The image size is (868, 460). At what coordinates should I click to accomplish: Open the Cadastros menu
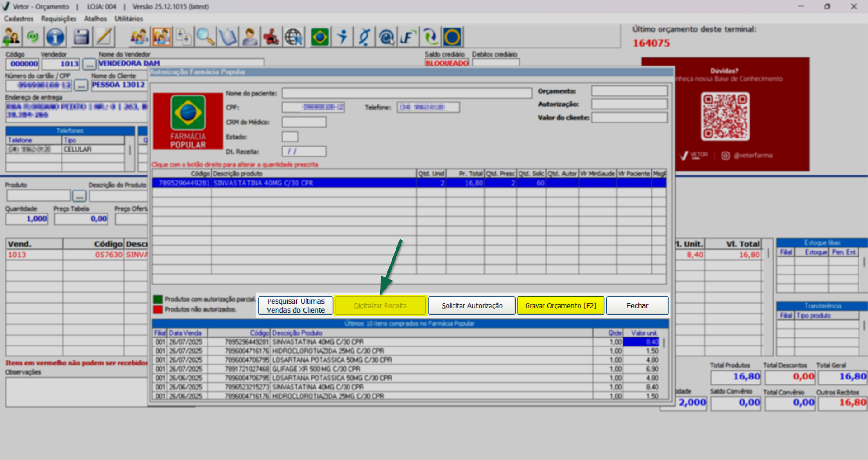point(19,19)
